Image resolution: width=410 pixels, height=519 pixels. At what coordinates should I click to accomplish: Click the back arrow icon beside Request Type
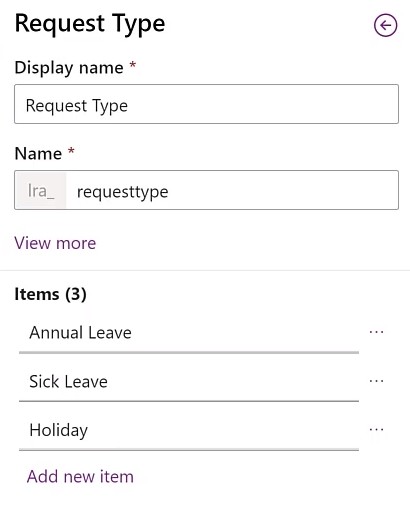(x=385, y=25)
